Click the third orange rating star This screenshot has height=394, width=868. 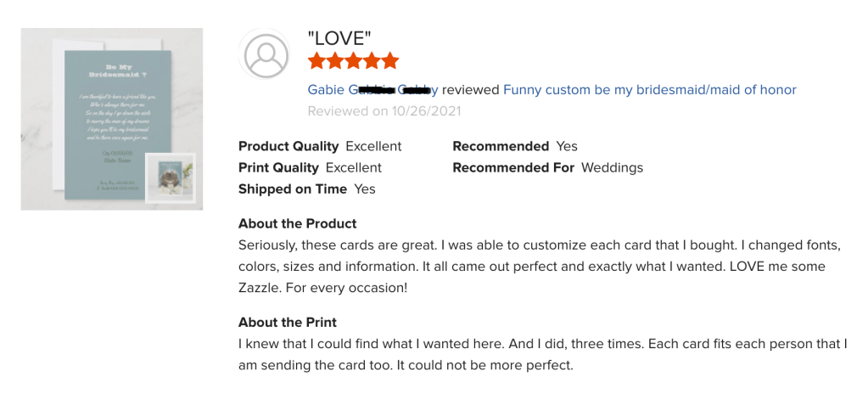(x=353, y=61)
